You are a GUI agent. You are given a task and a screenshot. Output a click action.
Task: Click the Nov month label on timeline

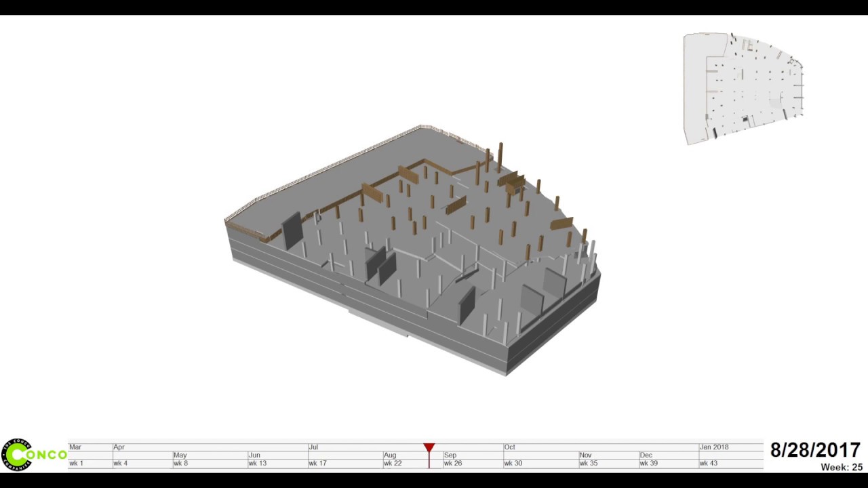click(585, 455)
